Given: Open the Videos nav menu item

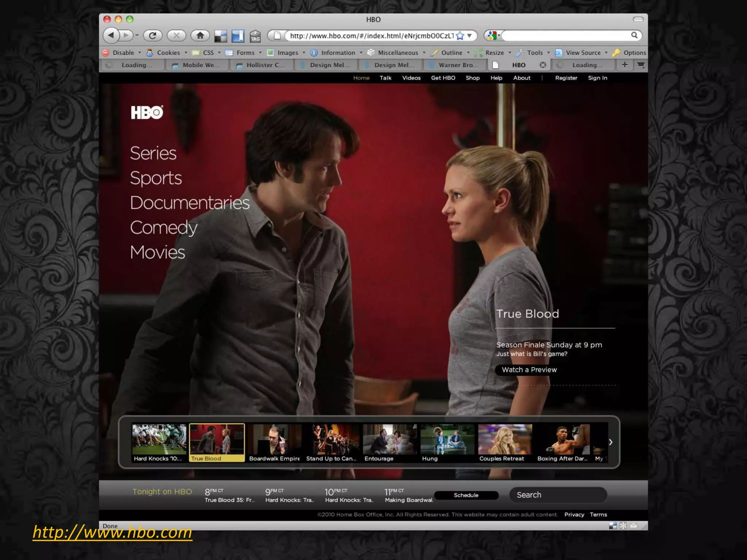Looking at the screenshot, I should pyautogui.click(x=411, y=78).
